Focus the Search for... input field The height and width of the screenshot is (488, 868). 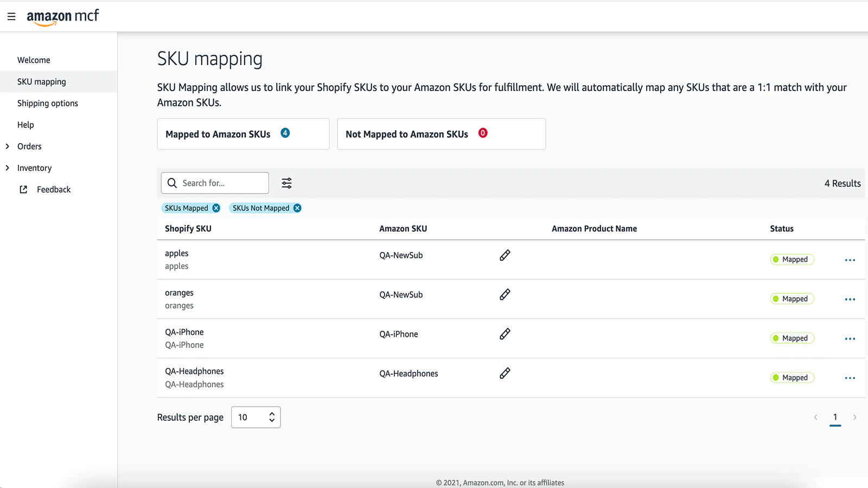215,183
